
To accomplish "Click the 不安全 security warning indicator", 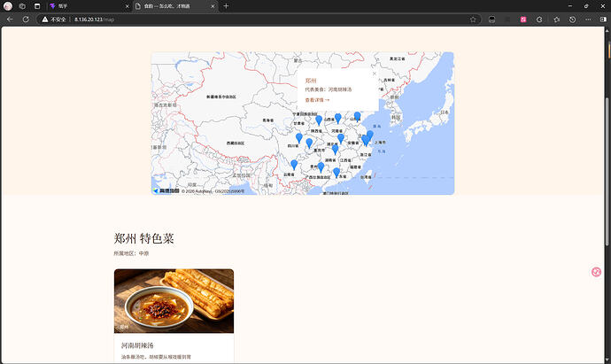I will point(54,19).
